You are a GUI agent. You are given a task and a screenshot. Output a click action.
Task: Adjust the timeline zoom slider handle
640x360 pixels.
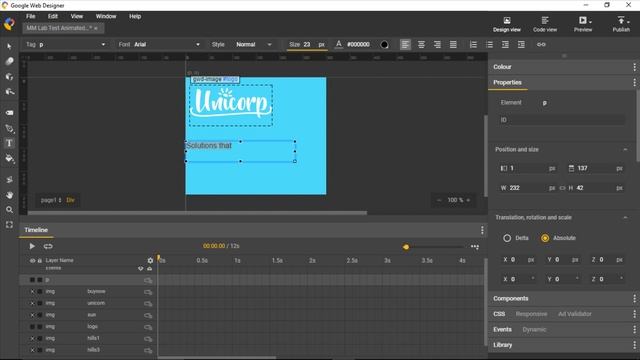[x=406, y=247]
